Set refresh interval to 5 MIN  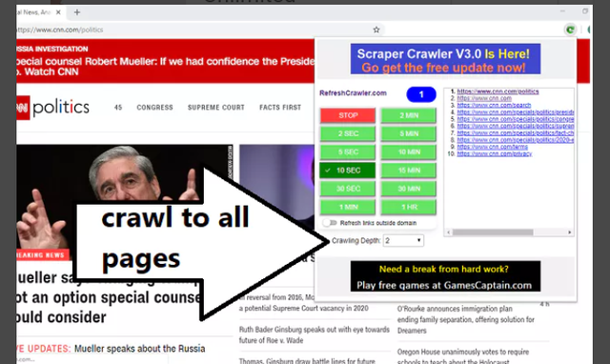pos(409,133)
